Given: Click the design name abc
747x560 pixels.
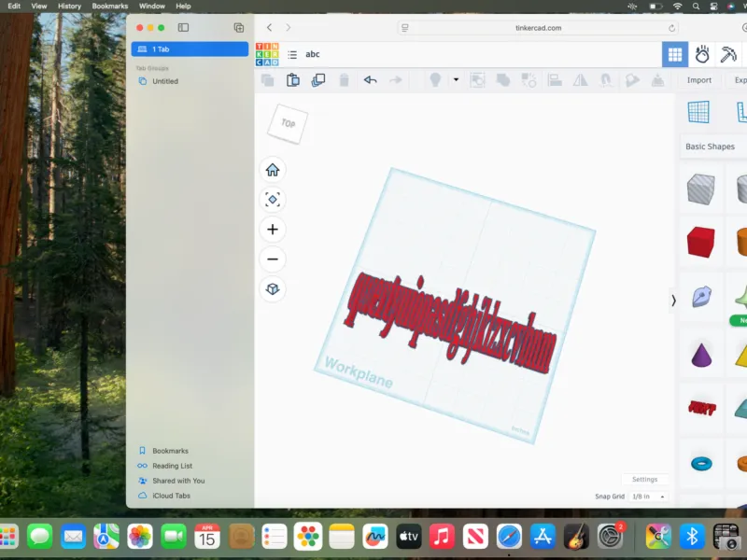Looking at the screenshot, I should coord(313,54).
